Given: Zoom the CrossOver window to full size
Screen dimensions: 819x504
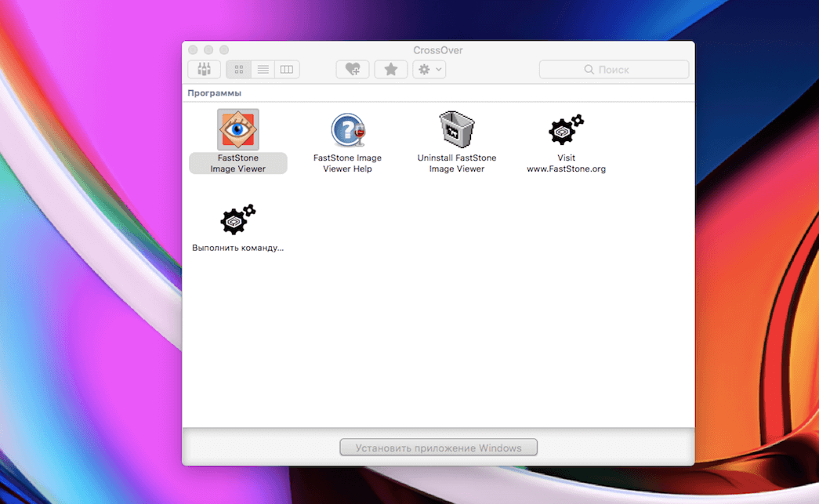Looking at the screenshot, I should coord(224,50).
